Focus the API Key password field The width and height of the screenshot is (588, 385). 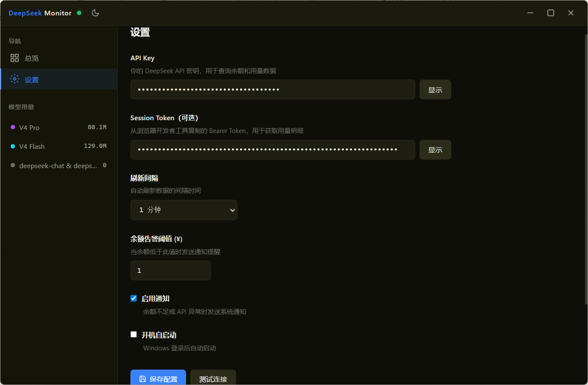point(273,89)
